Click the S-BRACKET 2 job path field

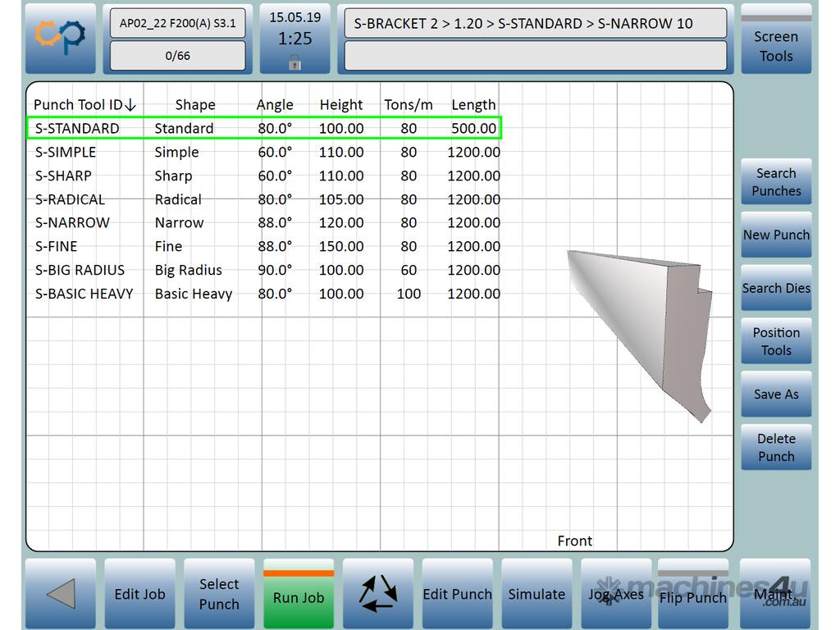pyautogui.click(x=535, y=24)
